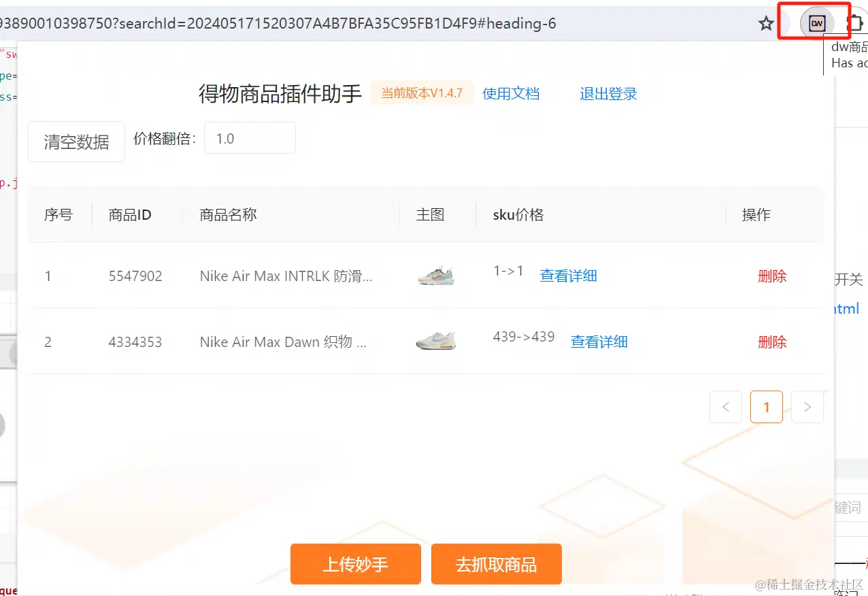Go to next page arrow
Viewport: 868px width, 596px height.
point(807,407)
